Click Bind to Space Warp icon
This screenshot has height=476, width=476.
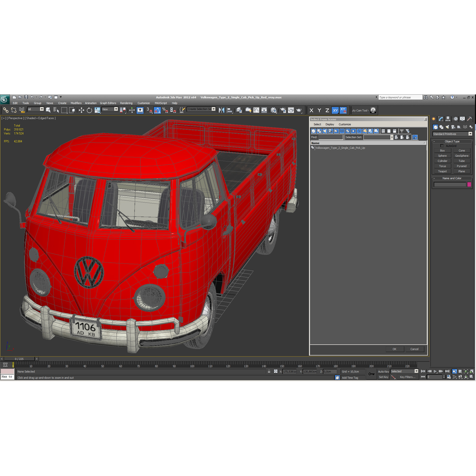coord(21,110)
